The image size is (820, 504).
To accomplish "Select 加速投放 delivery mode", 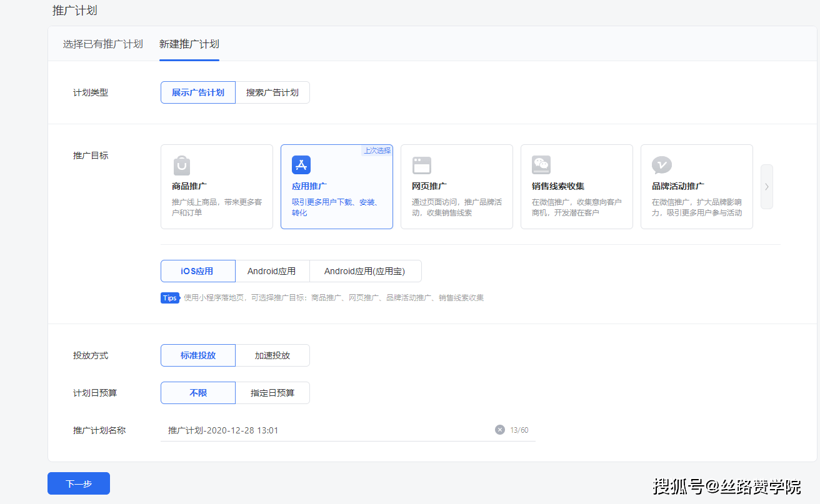I will click(x=272, y=355).
